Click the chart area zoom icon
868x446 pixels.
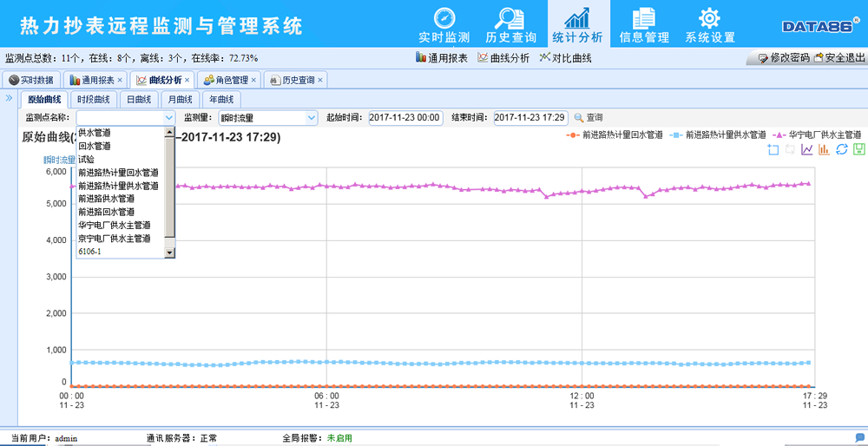pos(773,150)
